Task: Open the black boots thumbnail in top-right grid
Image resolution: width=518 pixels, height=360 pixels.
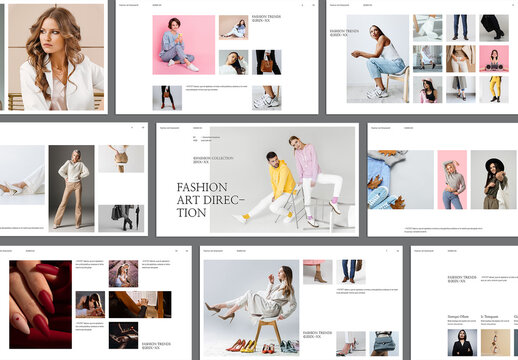Action: 494,28
